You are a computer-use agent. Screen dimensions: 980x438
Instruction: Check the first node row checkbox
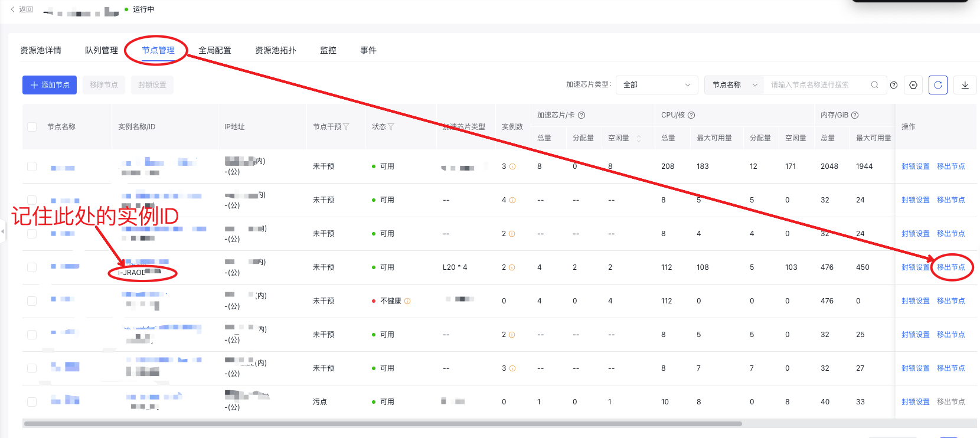[32, 166]
